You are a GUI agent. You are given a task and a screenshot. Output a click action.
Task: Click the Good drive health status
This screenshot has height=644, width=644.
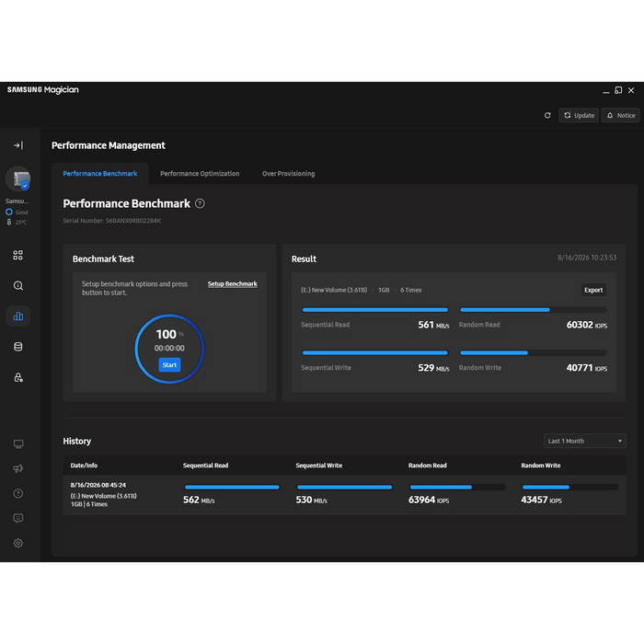point(17,212)
